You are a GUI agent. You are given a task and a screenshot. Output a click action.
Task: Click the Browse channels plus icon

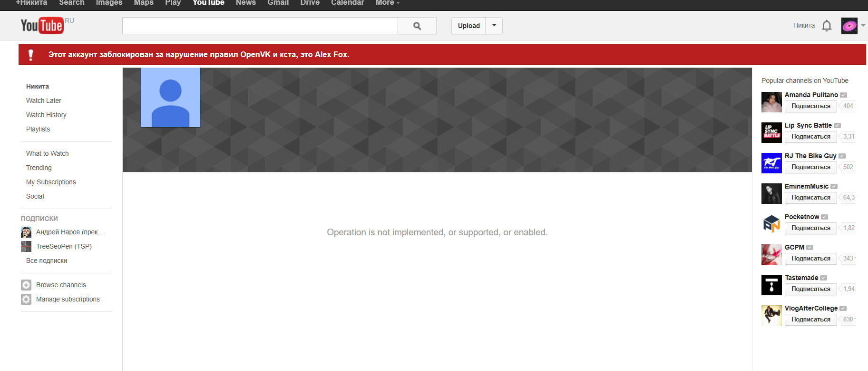coord(26,285)
